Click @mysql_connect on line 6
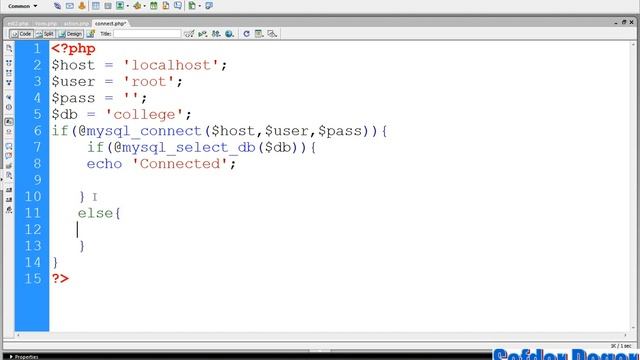 [140, 131]
